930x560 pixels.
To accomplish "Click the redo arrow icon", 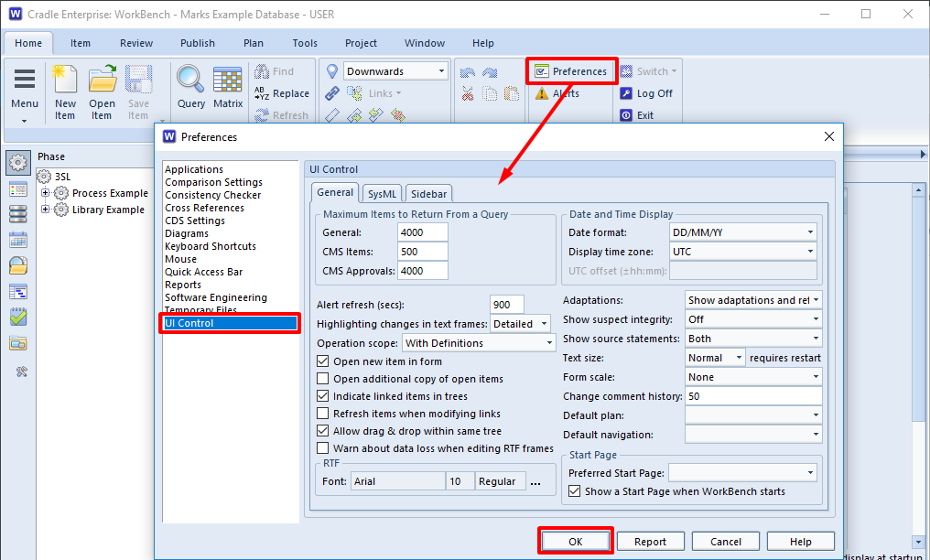I will point(490,72).
